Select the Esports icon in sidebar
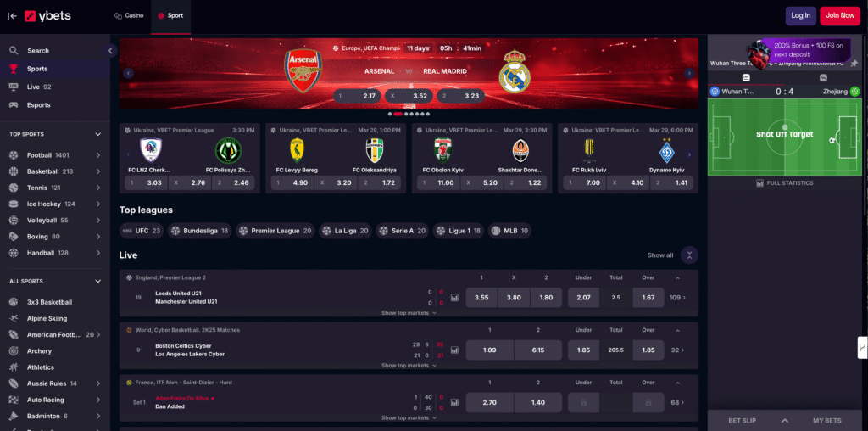868x431 pixels. [14, 104]
